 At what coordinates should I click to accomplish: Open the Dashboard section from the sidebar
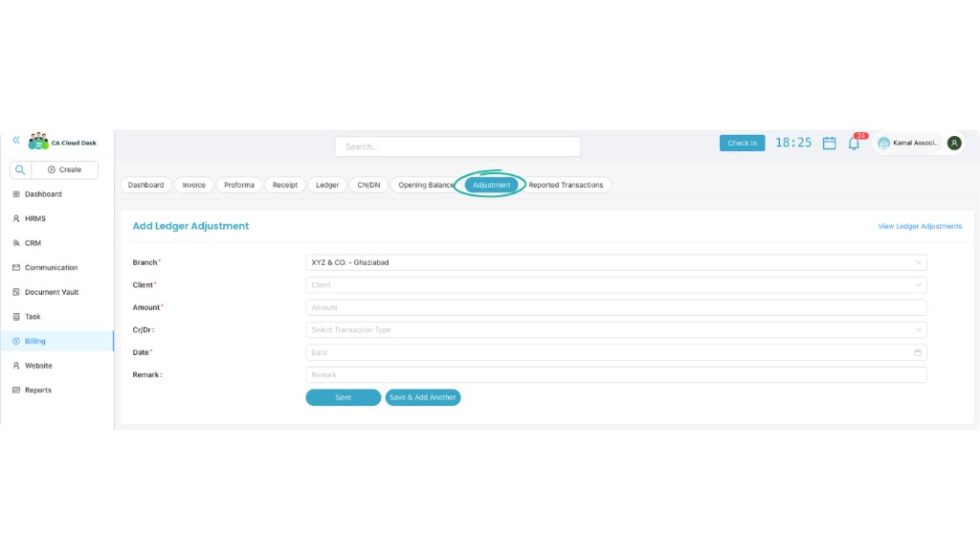click(x=42, y=193)
